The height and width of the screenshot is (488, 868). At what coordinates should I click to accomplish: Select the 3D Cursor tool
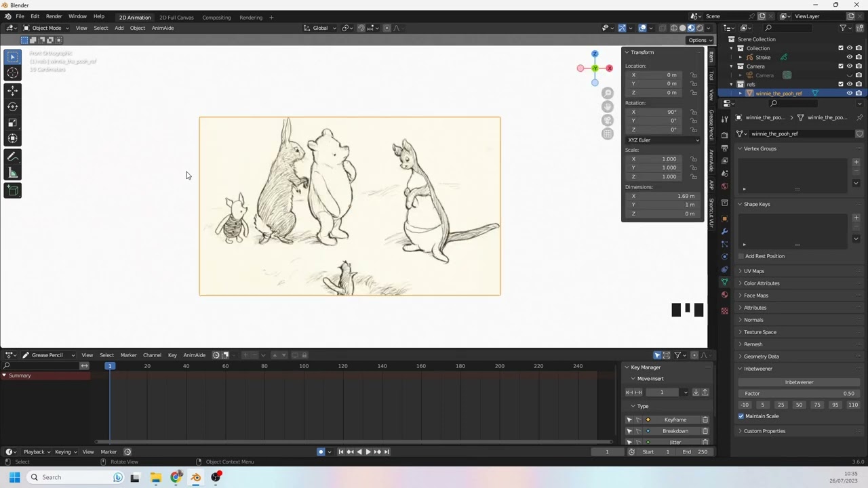12,73
